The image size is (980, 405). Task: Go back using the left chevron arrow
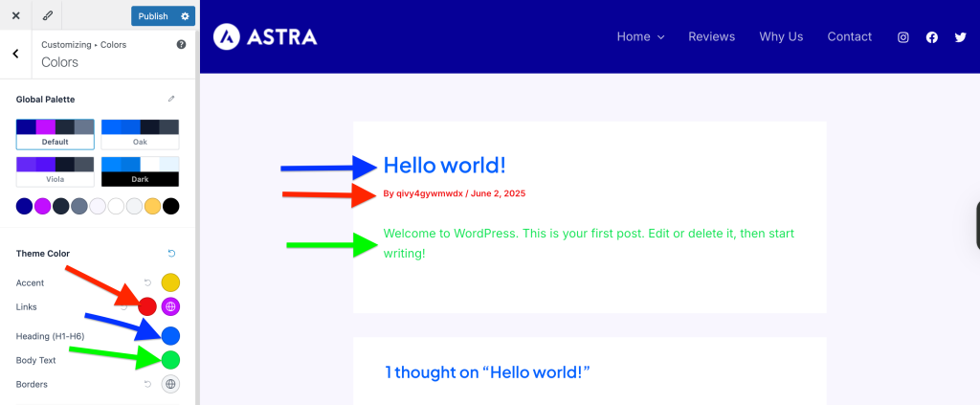15,54
